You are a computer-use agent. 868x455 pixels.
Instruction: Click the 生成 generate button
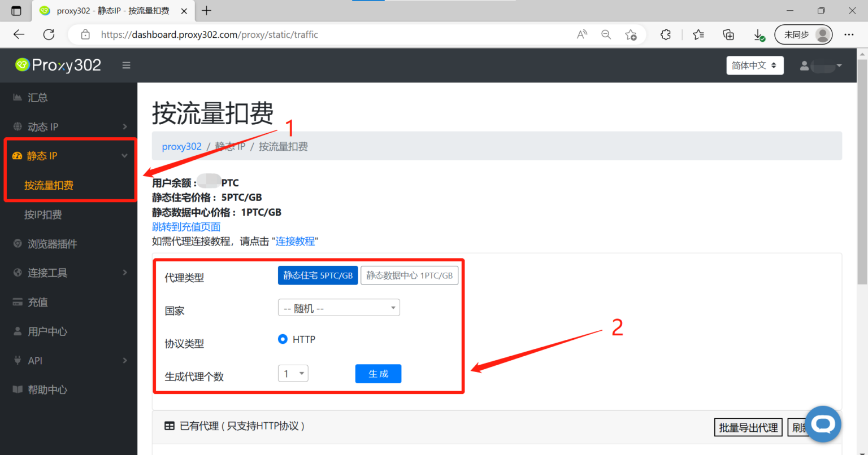(377, 373)
